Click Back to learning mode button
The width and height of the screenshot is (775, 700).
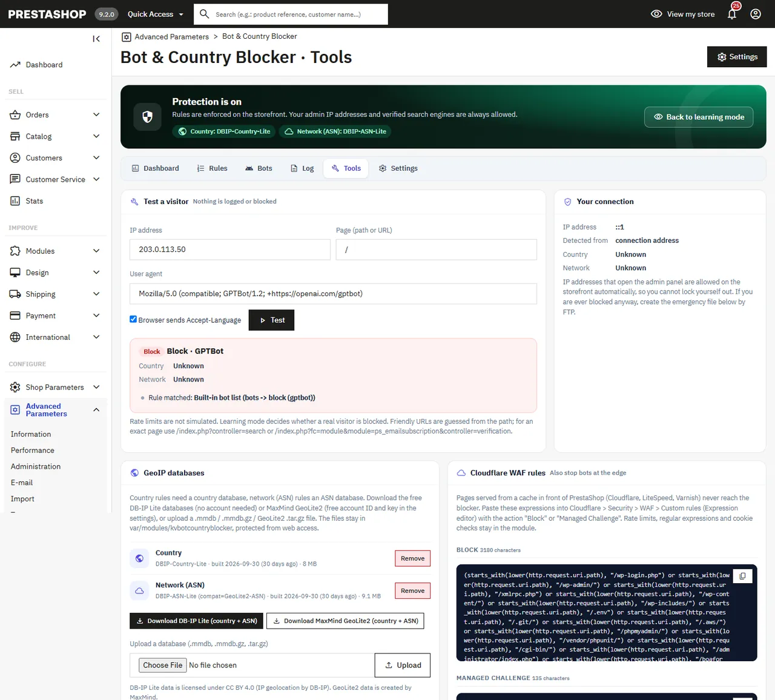pyautogui.click(x=699, y=117)
